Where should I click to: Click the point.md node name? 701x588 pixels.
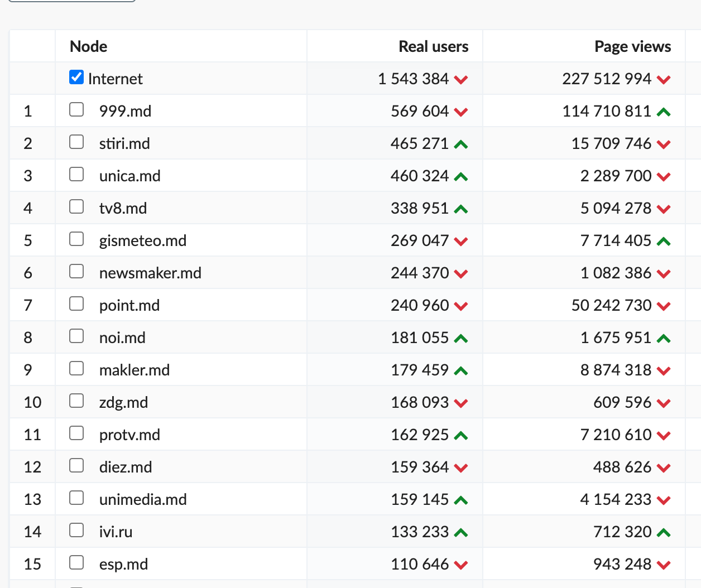[129, 305]
